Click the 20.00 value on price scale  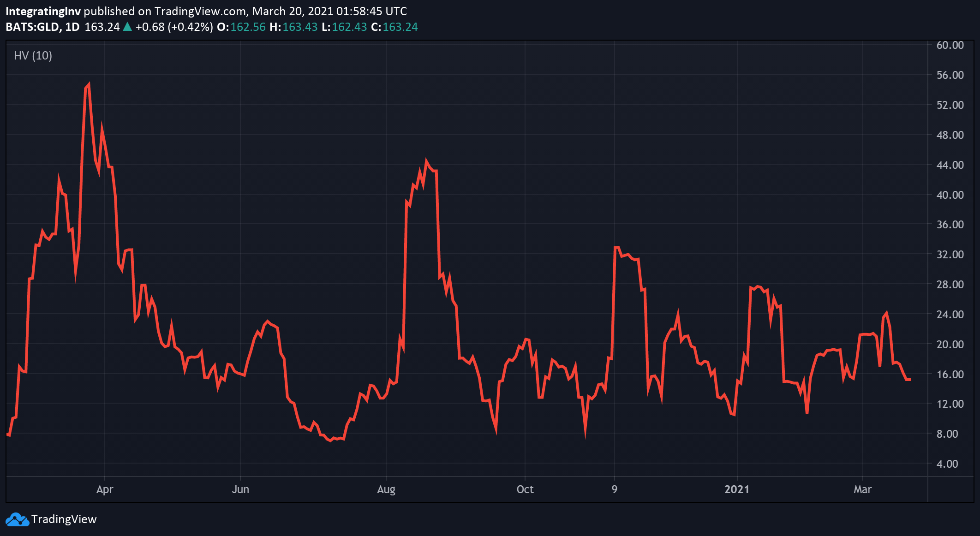(x=950, y=345)
